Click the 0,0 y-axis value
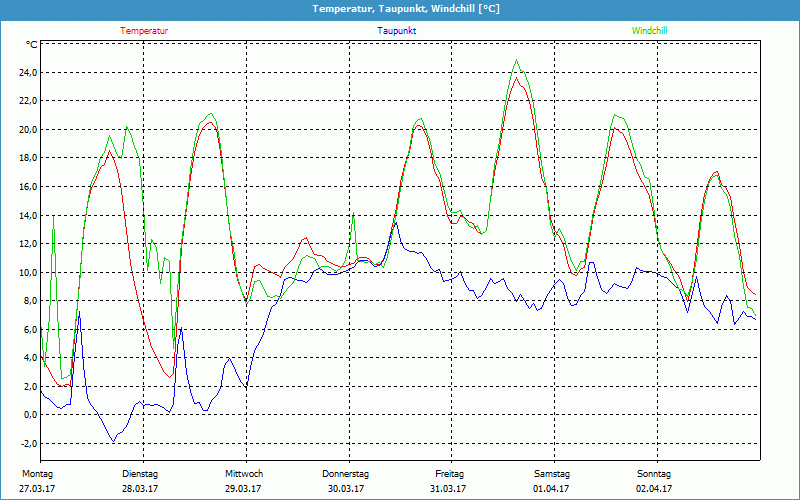This screenshot has height=500, width=800. pos(30,415)
